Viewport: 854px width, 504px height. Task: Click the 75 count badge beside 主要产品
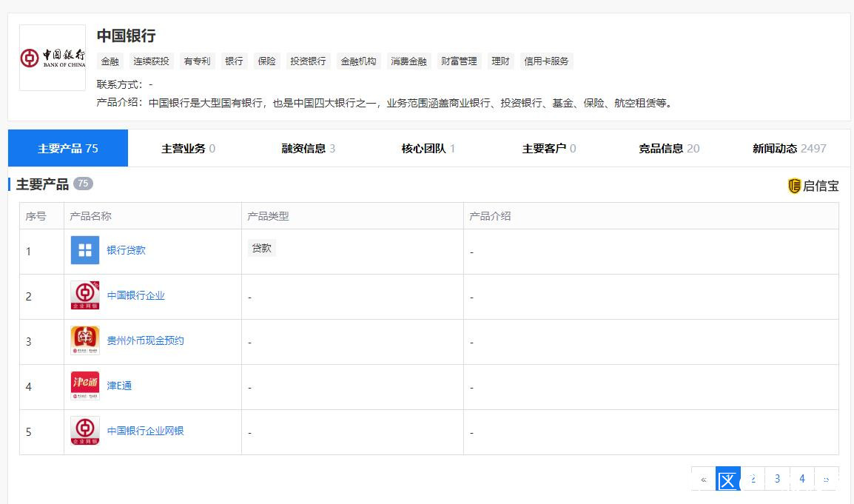tap(83, 184)
